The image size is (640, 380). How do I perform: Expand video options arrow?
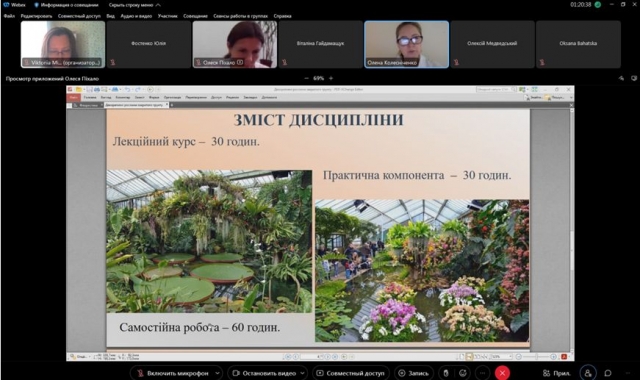coord(302,373)
